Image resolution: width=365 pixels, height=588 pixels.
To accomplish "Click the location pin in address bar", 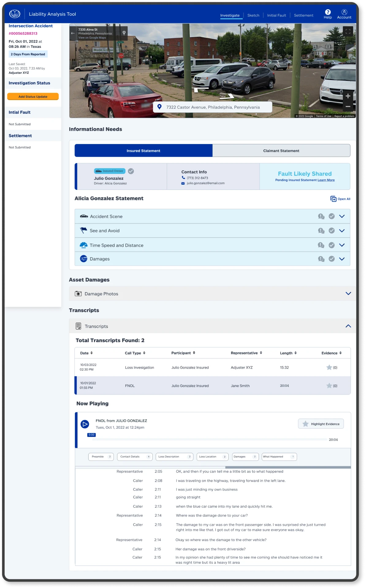I will 159,107.
